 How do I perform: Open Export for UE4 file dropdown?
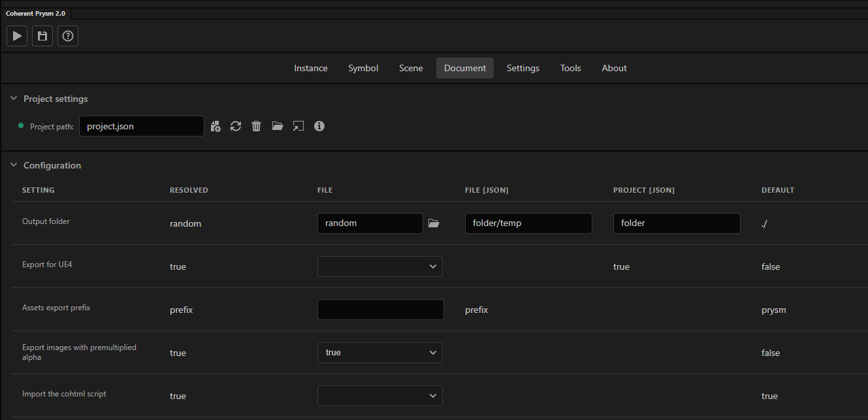click(380, 267)
